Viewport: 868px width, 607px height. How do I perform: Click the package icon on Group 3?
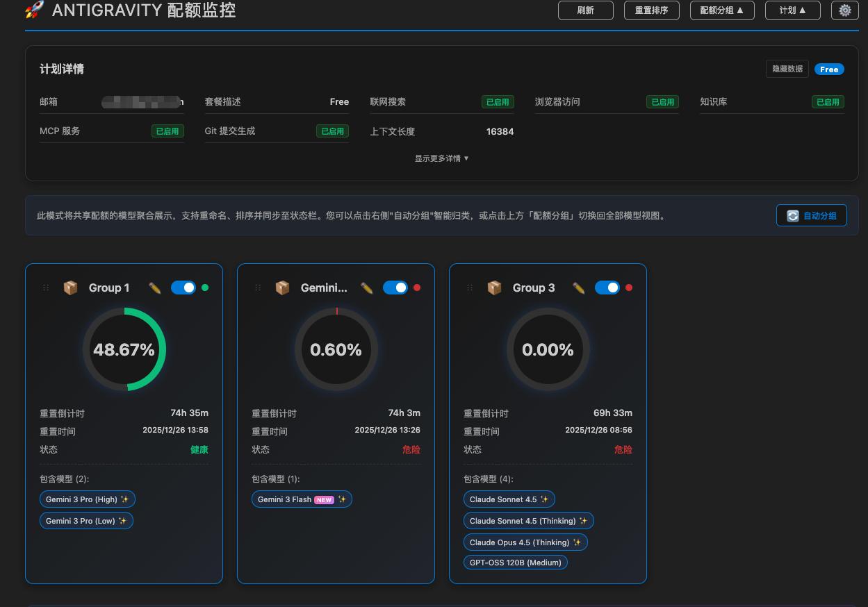(494, 287)
